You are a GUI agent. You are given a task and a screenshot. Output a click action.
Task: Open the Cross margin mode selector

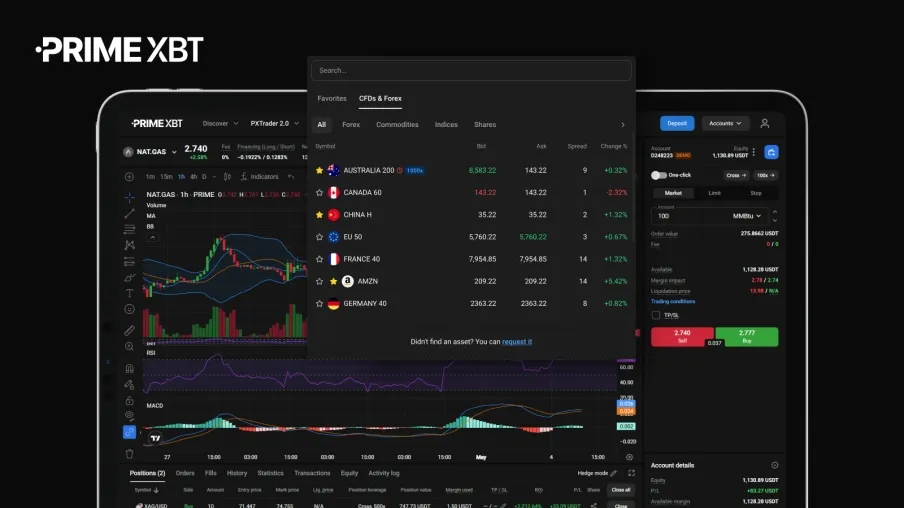tap(736, 175)
